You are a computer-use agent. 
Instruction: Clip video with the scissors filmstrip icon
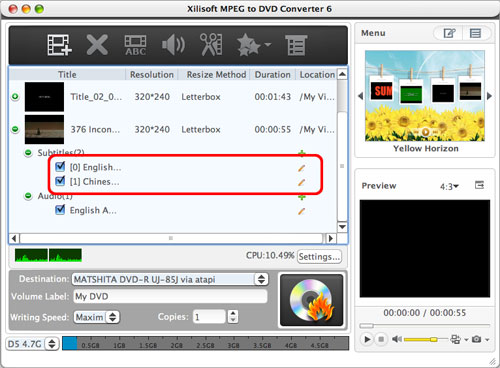211,44
